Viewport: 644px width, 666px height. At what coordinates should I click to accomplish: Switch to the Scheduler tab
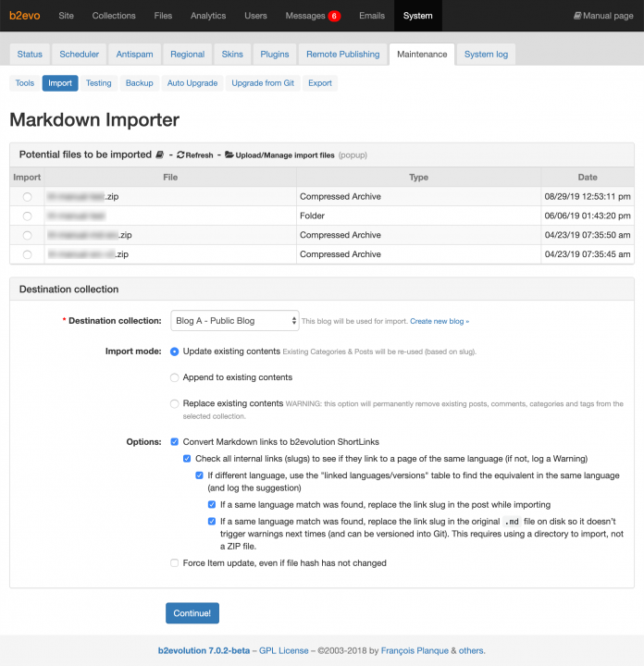79,55
